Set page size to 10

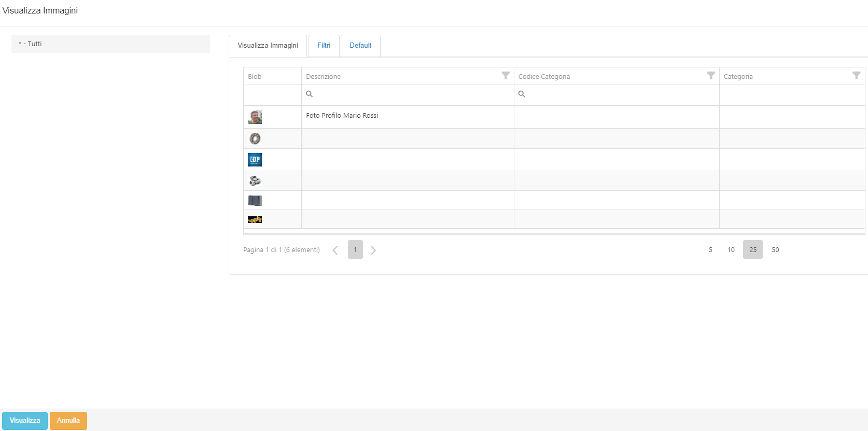coord(731,249)
